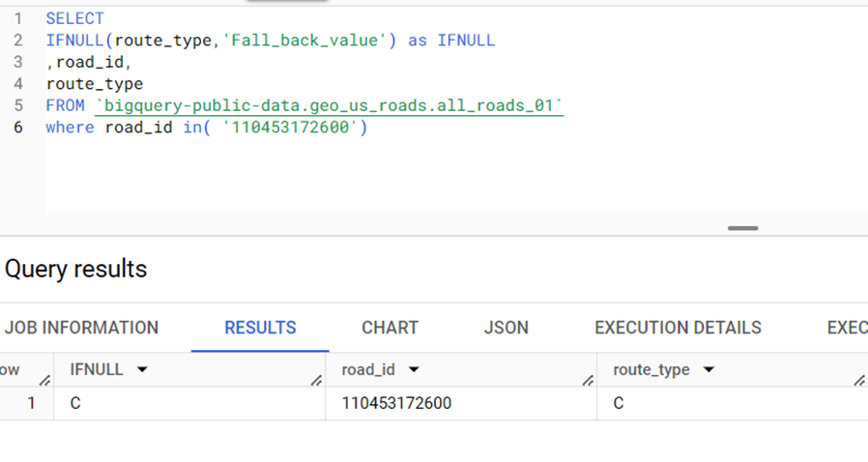Click the road_id column resize handle icon
This screenshot has height=462, width=868.
588,381
